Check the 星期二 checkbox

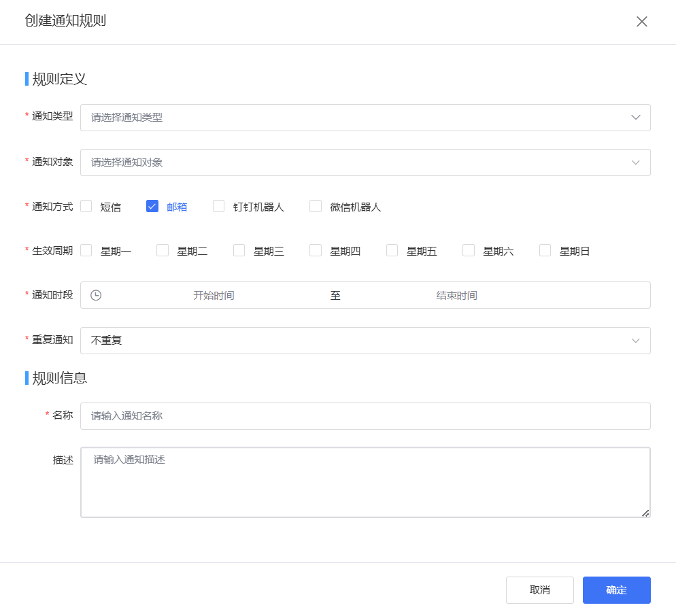(163, 250)
